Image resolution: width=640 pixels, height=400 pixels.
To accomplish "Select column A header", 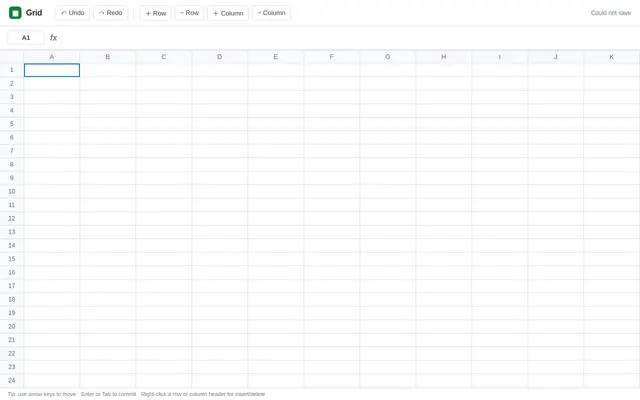I will pyautogui.click(x=51, y=57).
